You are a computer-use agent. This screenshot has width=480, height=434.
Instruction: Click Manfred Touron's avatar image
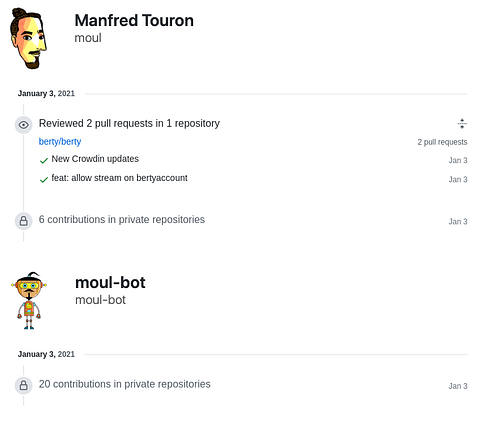(29, 38)
